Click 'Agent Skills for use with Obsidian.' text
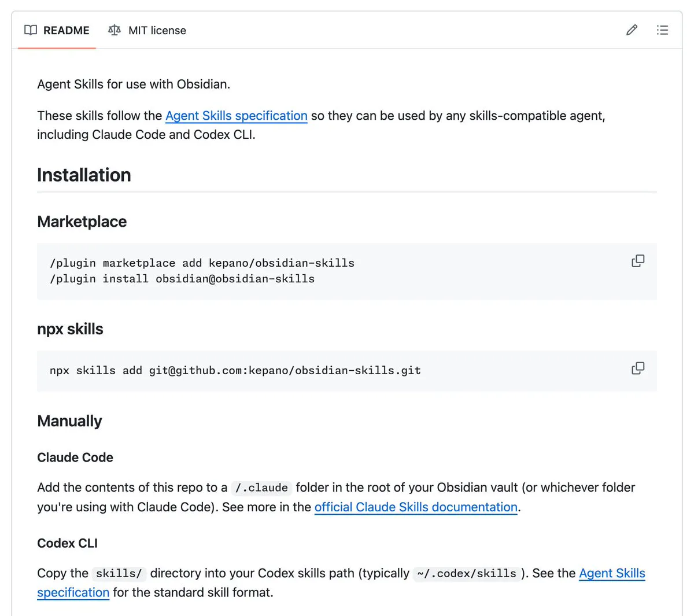Image resolution: width=694 pixels, height=616 pixels. pyautogui.click(x=134, y=84)
